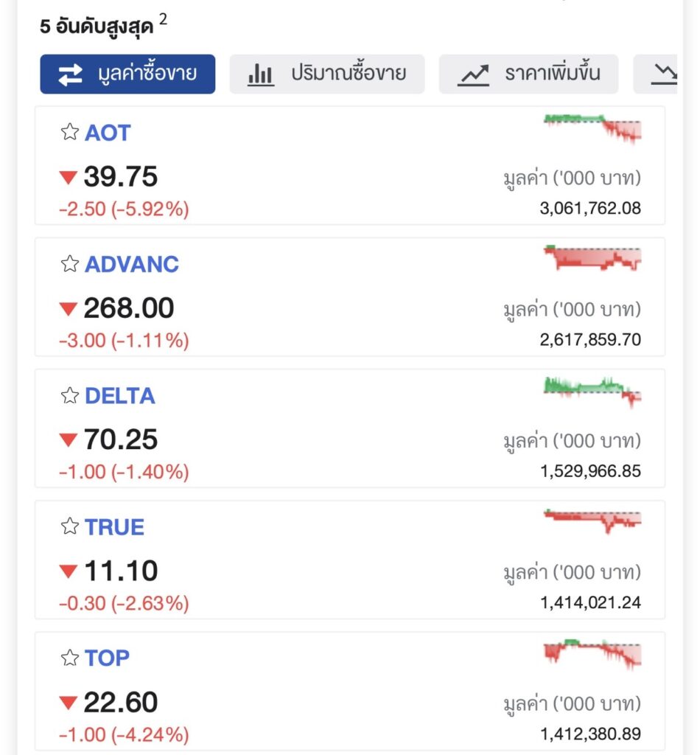View TOP intraday mini chart
Screen dimensions: 700x755
pyautogui.click(x=592, y=655)
